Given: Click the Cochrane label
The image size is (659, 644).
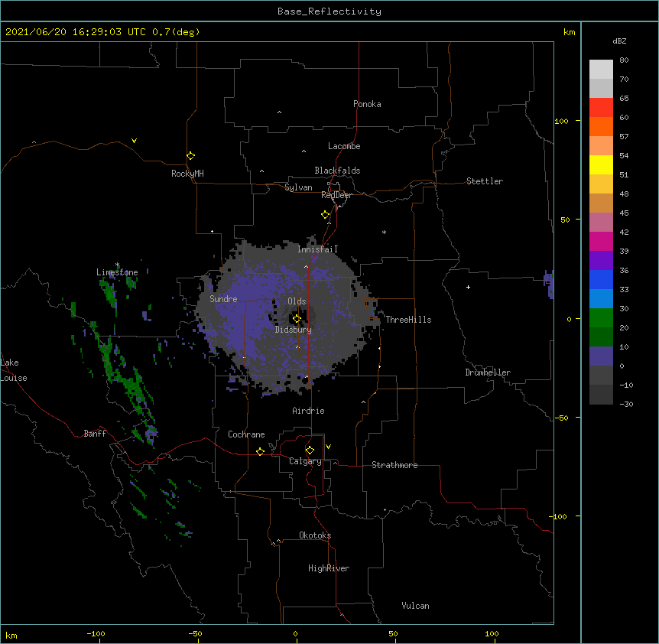Looking at the screenshot, I should click(x=246, y=434).
